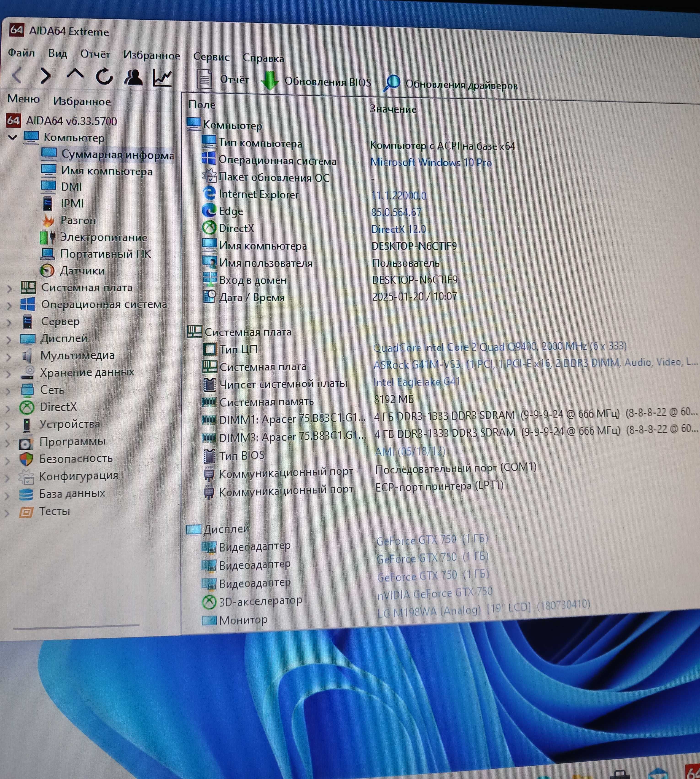Click the Конфигурация tree icon
This screenshot has height=779, width=700.
[x=26, y=477]
